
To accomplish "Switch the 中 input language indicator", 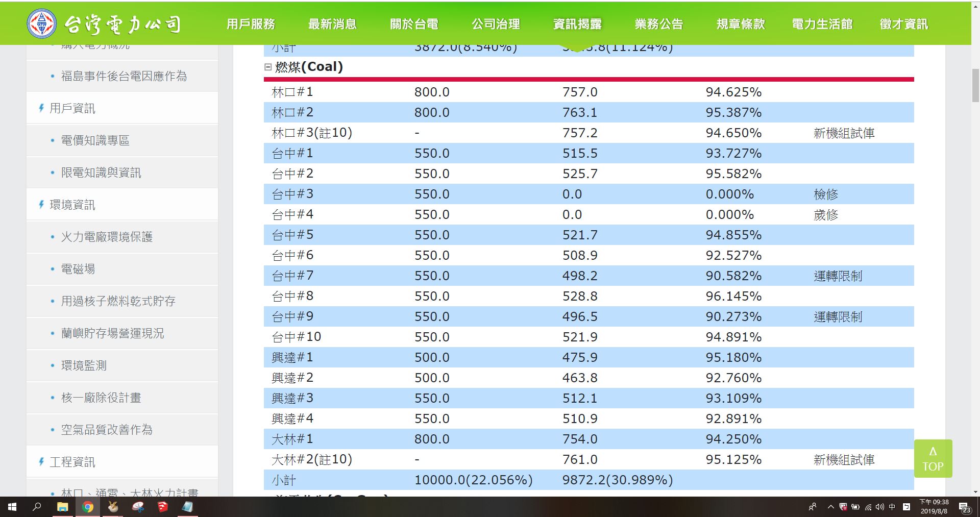I will tap(892, 507).
